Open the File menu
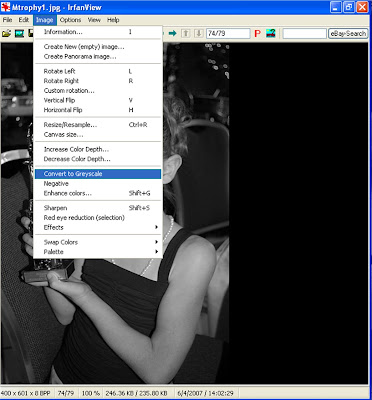 tap(7, 20)
